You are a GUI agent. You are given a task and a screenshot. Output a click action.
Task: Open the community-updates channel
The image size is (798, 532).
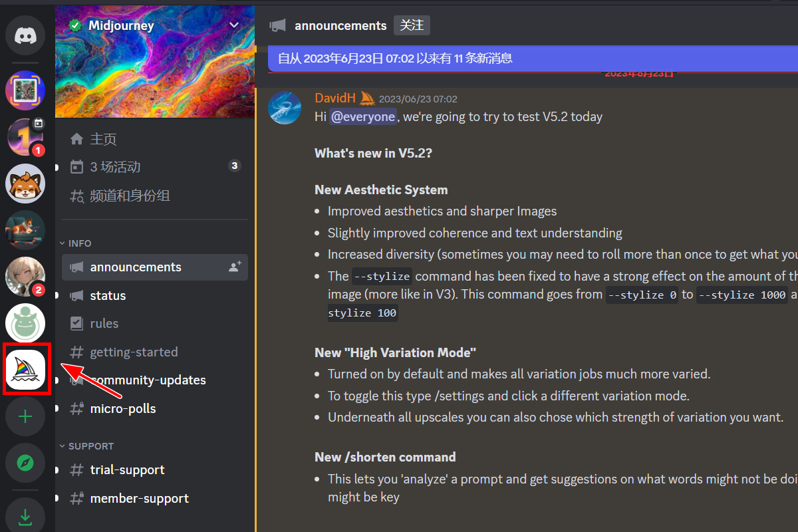coord(155,380)
